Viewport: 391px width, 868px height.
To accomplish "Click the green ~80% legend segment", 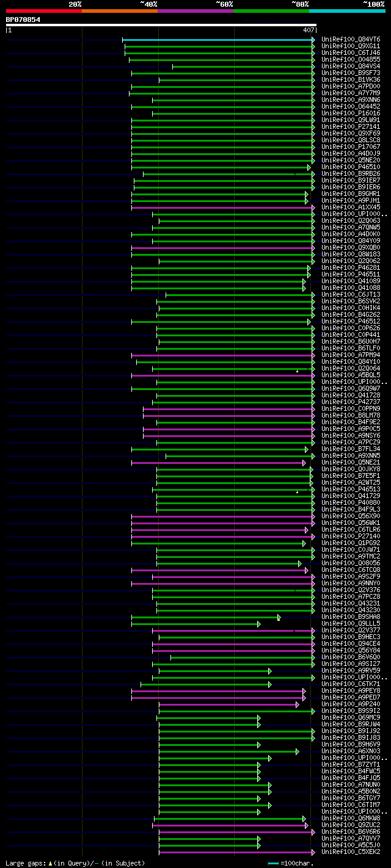I will [271, 11].
